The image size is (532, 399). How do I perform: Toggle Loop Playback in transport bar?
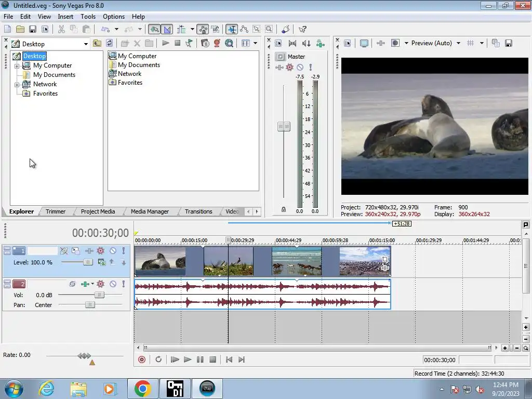coord(158,360)
